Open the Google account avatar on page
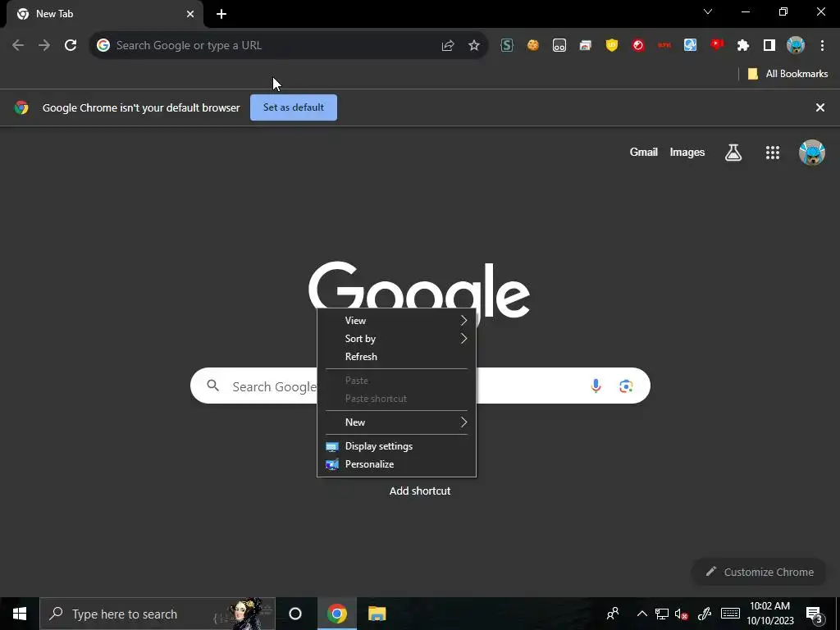Screen dimensions: 840x630 tap(812, 153)
